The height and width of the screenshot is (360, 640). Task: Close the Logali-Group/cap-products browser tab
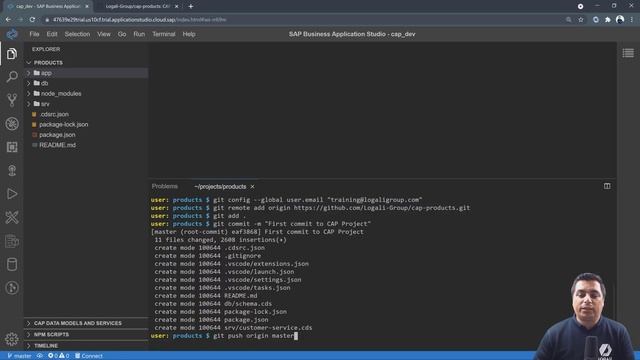[x=176, y=7]
